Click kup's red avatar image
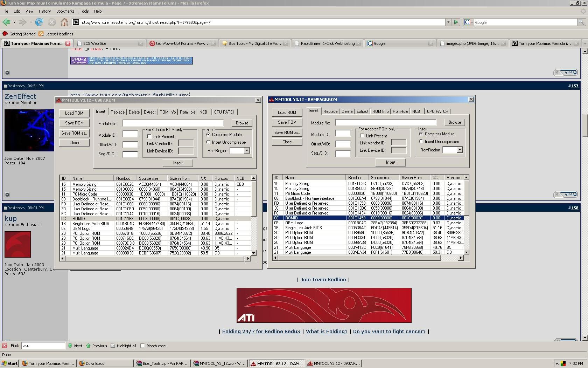Image resolution: width=588 pixels, height=368 pixels. coord(17,244)
